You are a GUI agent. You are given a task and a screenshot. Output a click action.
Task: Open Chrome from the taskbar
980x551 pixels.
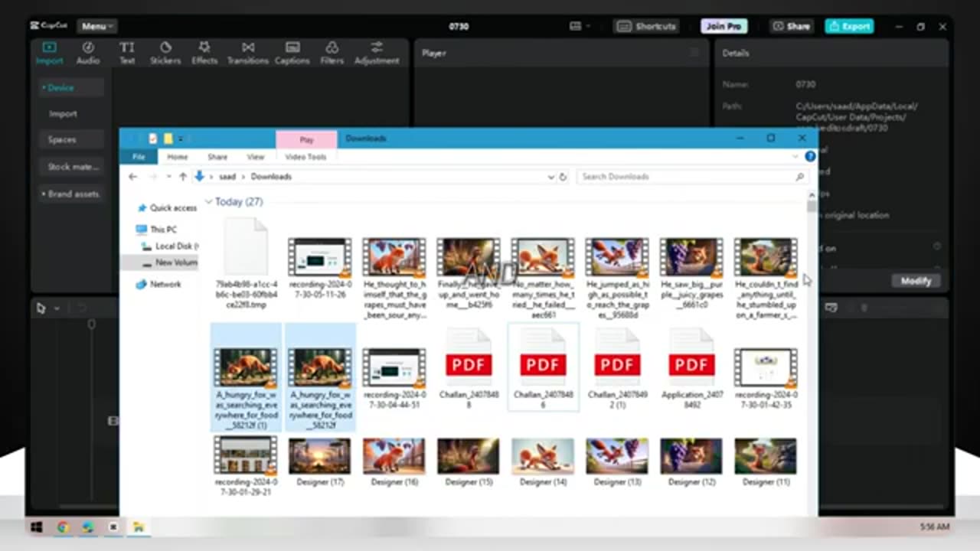pyautogui.click(x=63, y=527)
